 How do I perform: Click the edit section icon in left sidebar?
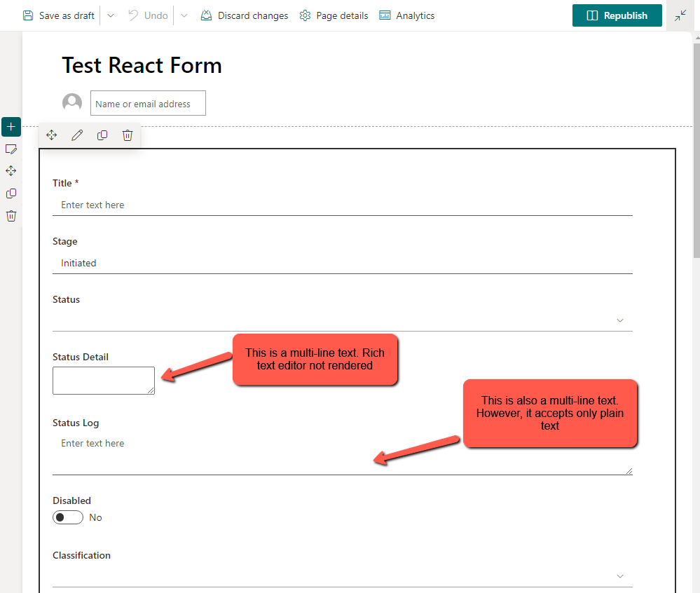[x=11, y=149]
